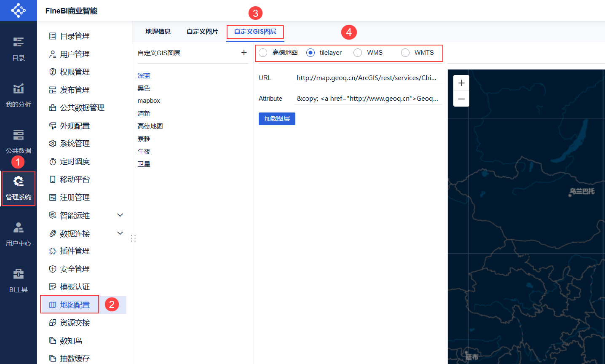Select the 黑色 layer

pyautogui.click(x=144, y=88)
